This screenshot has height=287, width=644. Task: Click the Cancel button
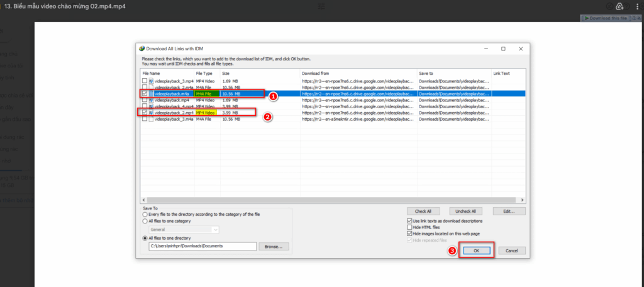[512, 250]
